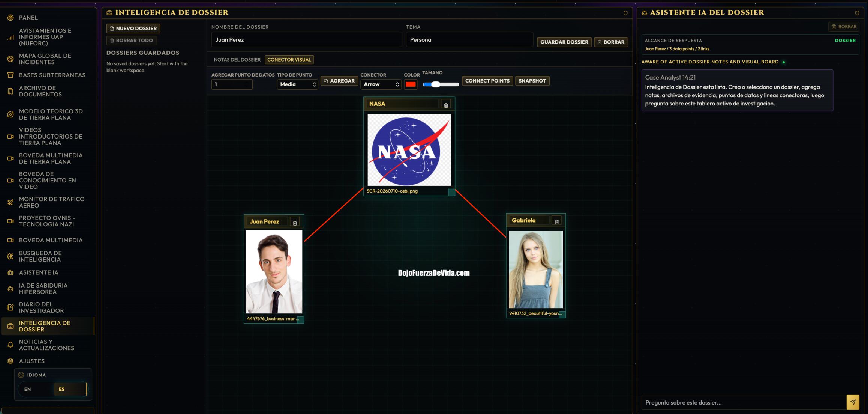This screenshot has width=868, height=414.
Task: Open Asistente IA robot icon
Action: point(10,272)
